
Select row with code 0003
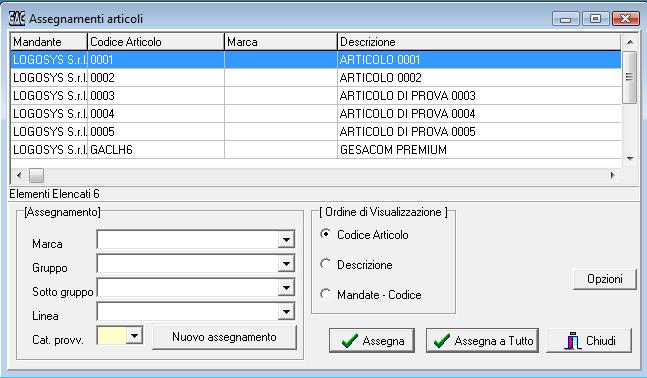316,96
